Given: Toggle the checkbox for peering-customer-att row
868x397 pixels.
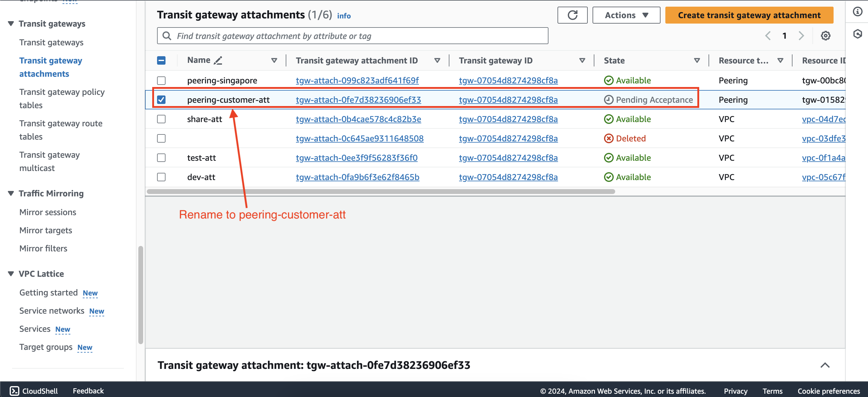Looking at the screenshot, I should (x=161, y=99).
